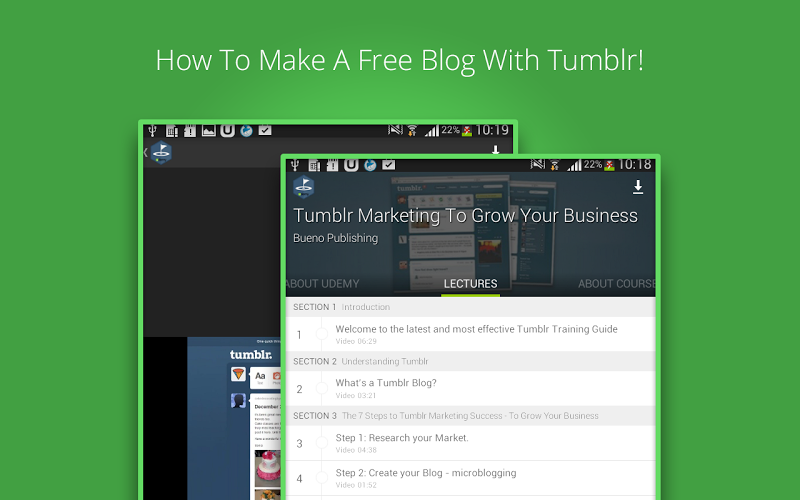Image resolution: width=800 pixels, height=500 pixels.
Task: Tap the back arrow in the back screen toolbar
Action: coord(145,152)
